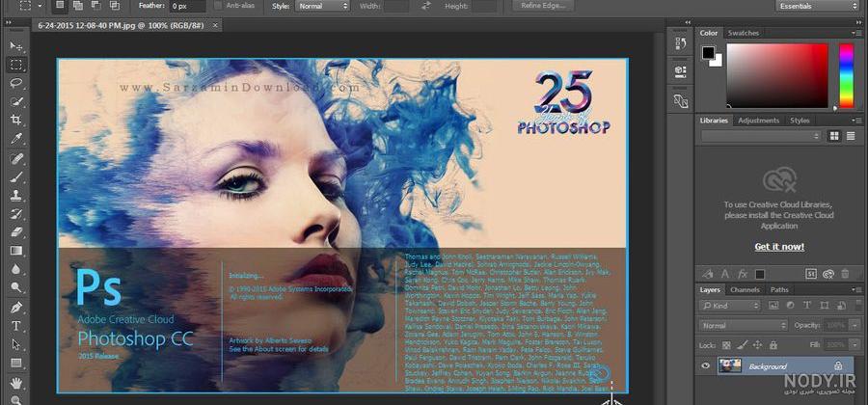Choose the Clone Stamp tool
Viewport: 868px width, 405px height.
tap(16, 196)
